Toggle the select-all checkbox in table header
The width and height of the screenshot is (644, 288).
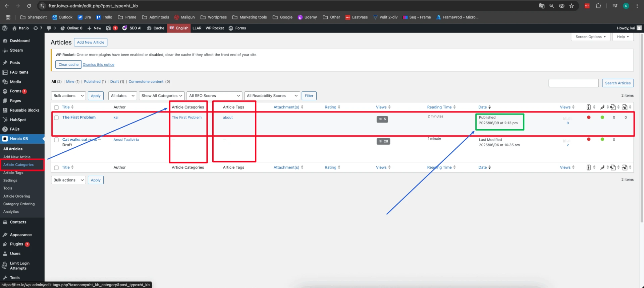(56, 107)
